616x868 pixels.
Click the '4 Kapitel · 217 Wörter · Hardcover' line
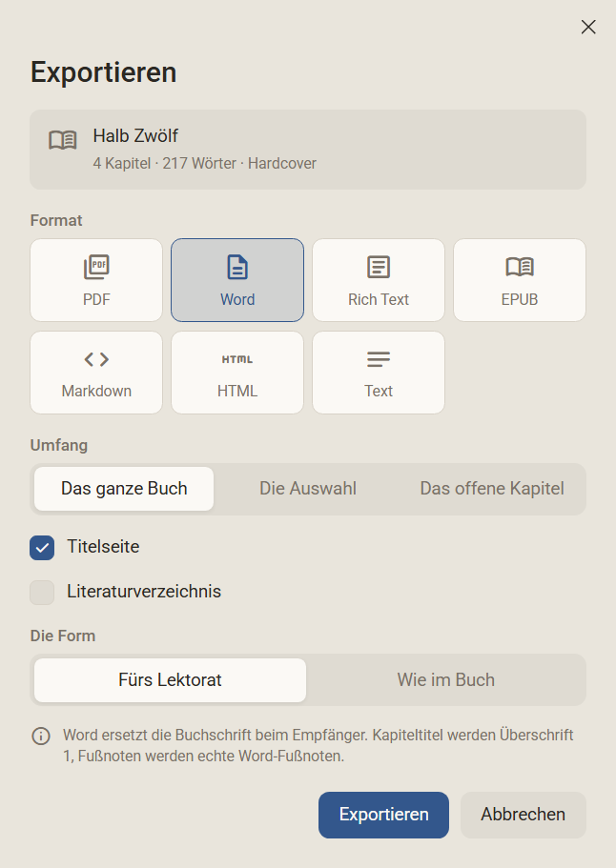[204, 163]
